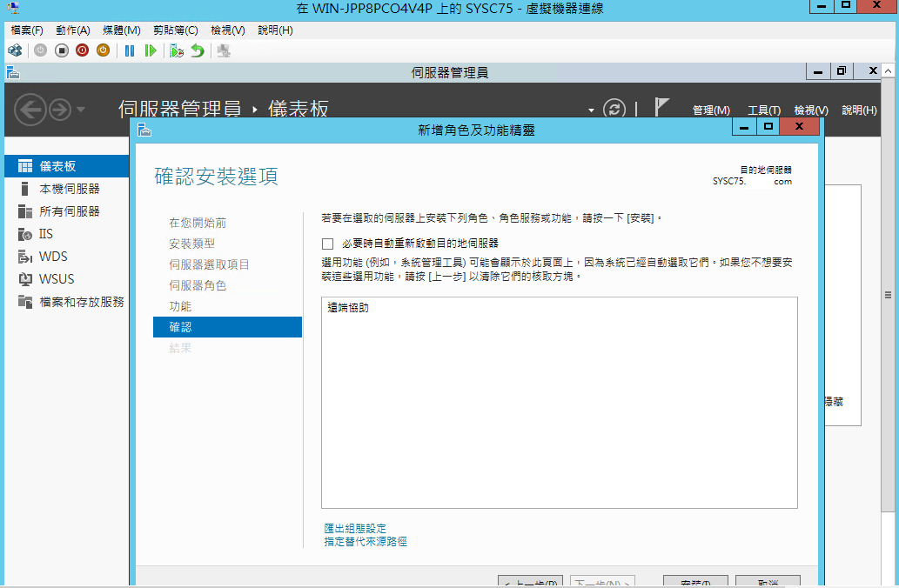Open 本機伺服器 in the sidebar
The height and width of the screenshot is (588, 899).
click(66, 189)
